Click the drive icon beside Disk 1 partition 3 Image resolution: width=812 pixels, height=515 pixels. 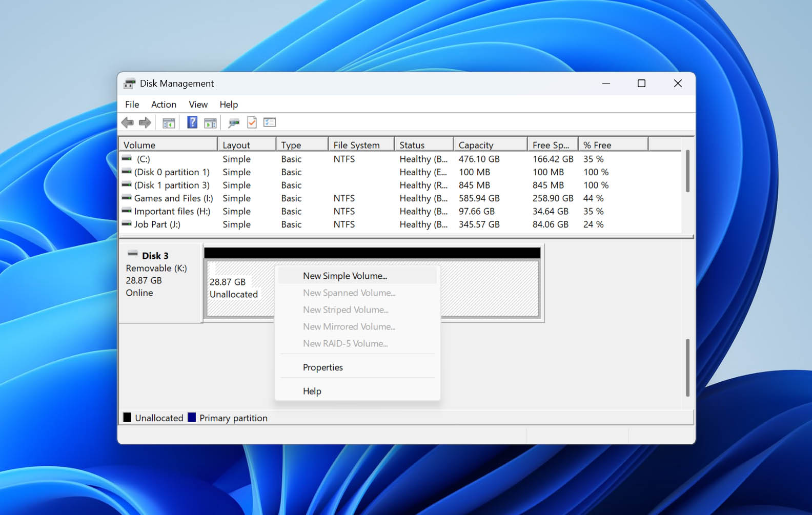tap(127, 185)
